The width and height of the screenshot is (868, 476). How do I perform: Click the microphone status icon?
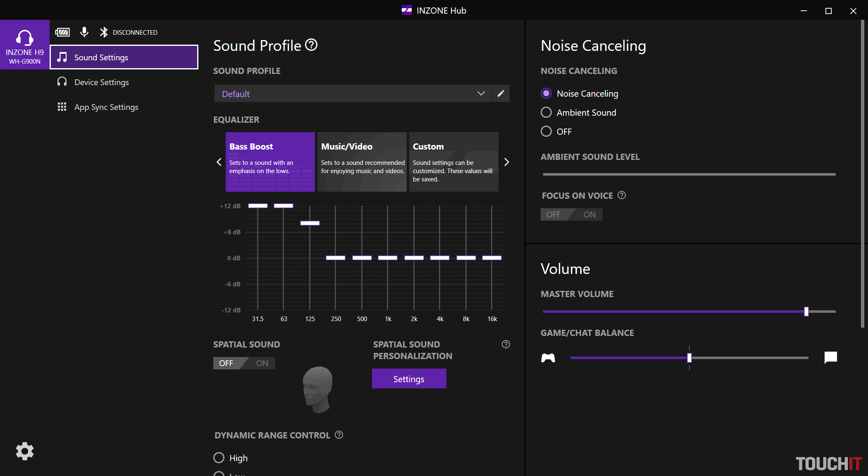tap(84, 32)
